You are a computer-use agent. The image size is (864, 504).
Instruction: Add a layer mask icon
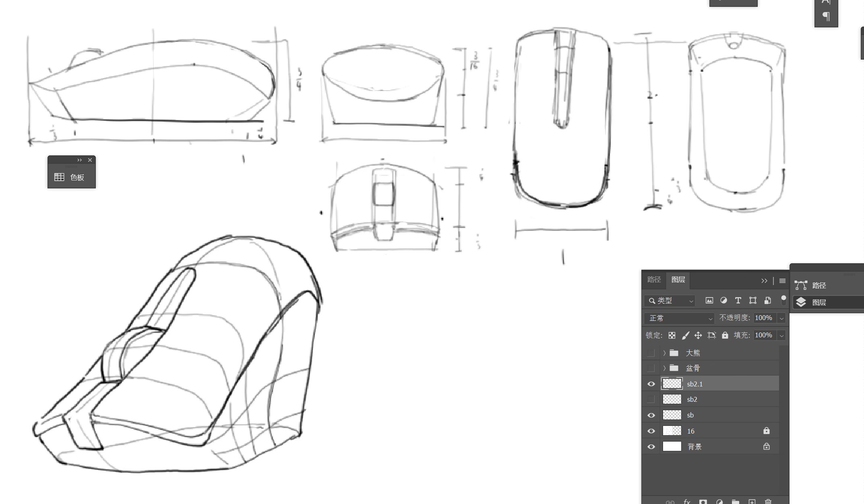(703, 502)
